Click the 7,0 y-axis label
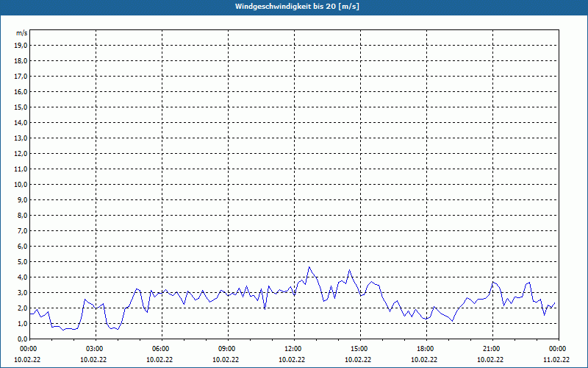Viewport: 588px width, 368px height. [x=22, y=231]
